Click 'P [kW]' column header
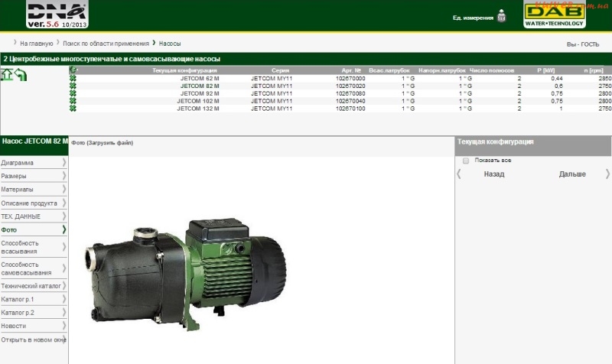The width and height of the screenshot is (612, 364). [x=545, y=70]
